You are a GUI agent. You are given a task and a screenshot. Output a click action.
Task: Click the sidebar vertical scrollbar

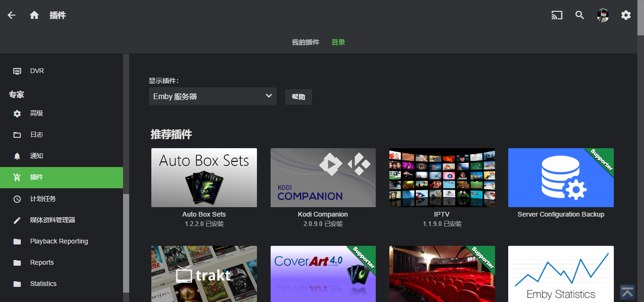pos(126,243)
